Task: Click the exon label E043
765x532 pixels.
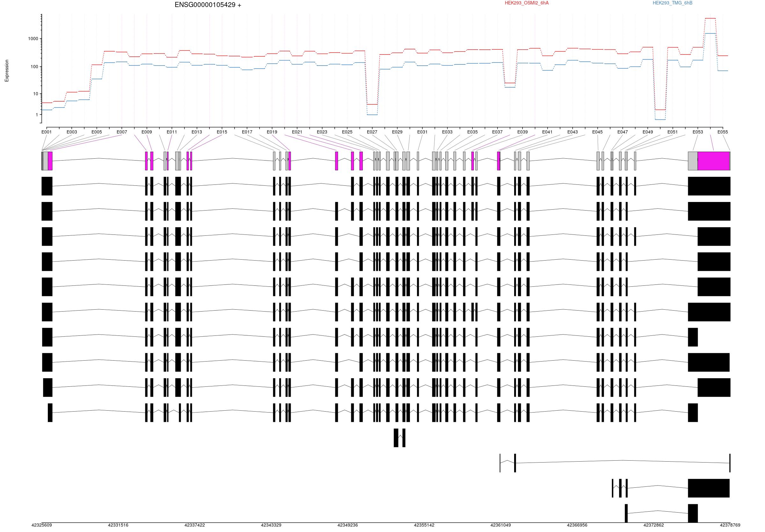Action: (573, 132)
